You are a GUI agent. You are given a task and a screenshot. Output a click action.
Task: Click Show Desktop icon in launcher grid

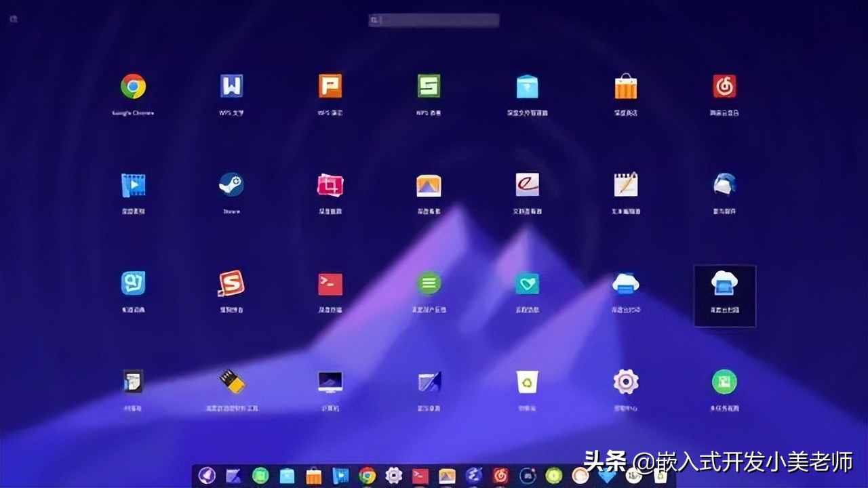(429, 382)
